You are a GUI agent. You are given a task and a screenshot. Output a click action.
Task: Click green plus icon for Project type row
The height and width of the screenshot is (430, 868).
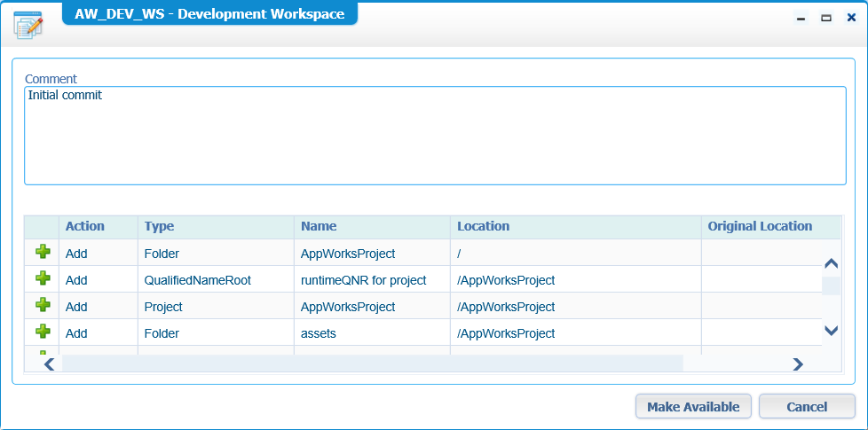point(43,305)
